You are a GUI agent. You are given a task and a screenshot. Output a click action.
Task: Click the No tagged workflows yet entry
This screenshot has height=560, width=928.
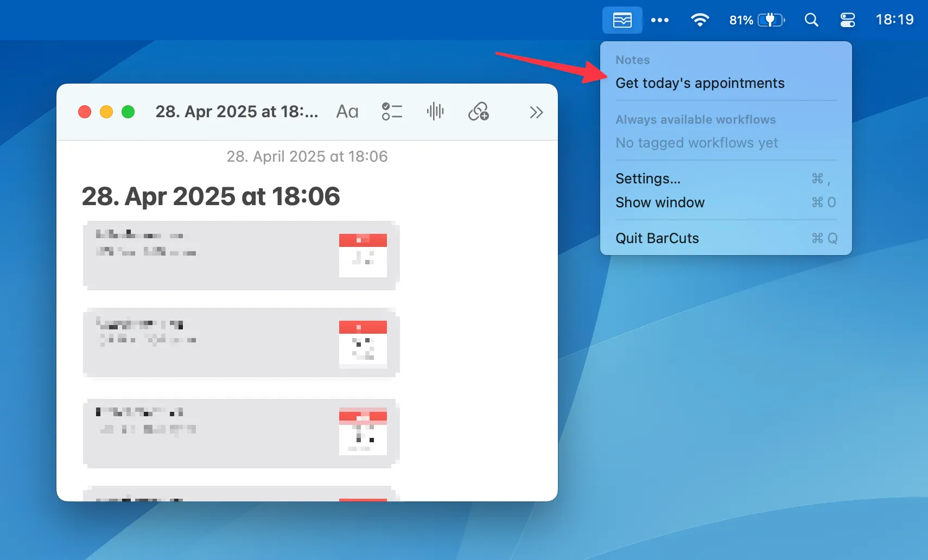[x=697, y=143]
